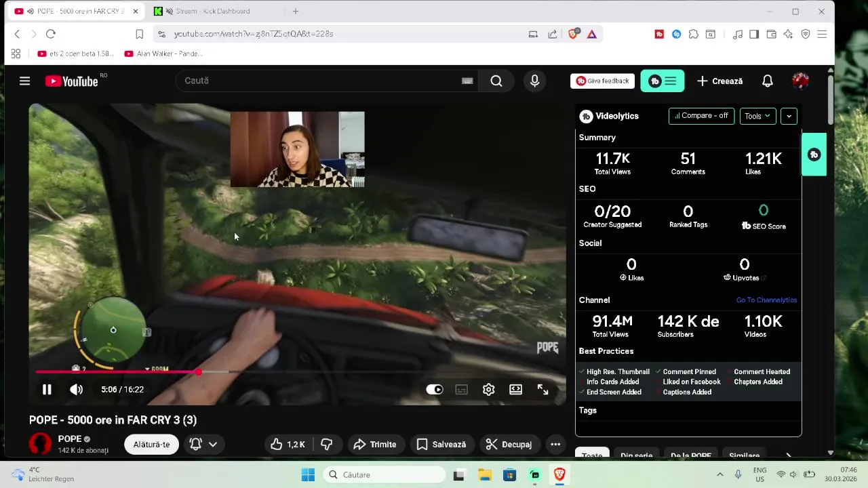Open the YouTube guide hamburger menu

[24, 81]
